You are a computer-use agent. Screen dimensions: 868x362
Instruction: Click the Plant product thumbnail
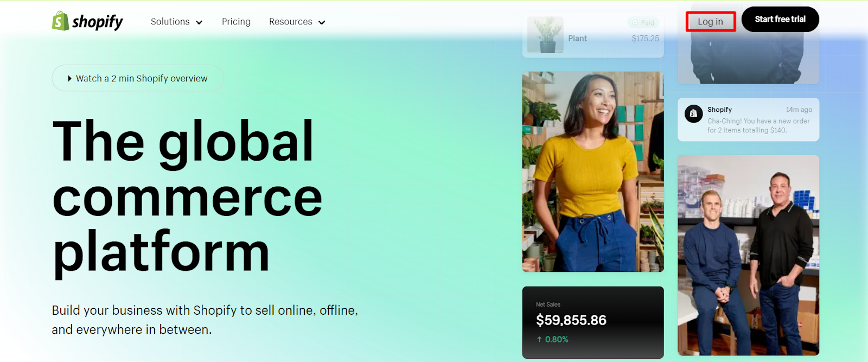(545, 35)
